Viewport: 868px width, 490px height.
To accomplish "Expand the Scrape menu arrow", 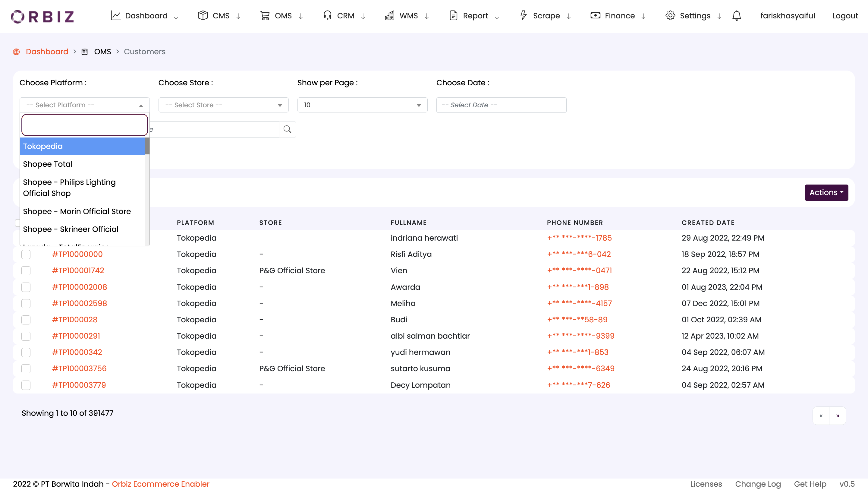I will coord(568,16).
